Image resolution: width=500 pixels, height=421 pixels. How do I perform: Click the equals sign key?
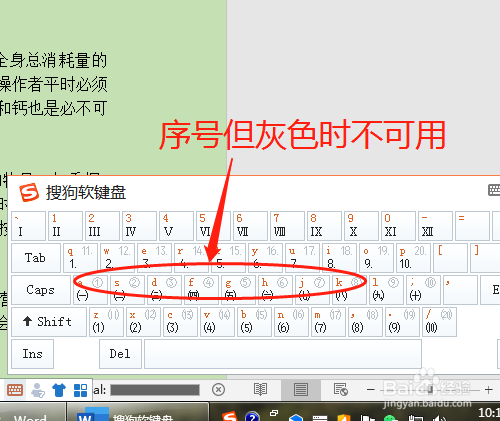pos(472,226)
